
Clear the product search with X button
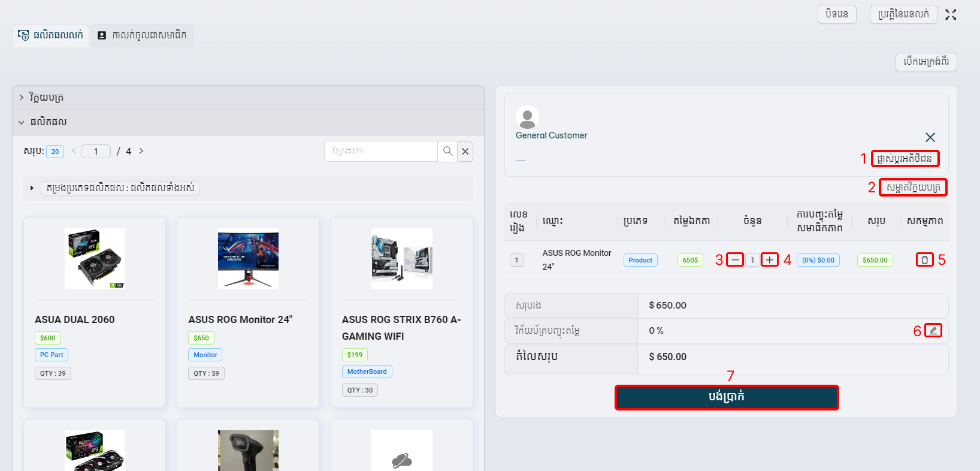tap(465, 152)
